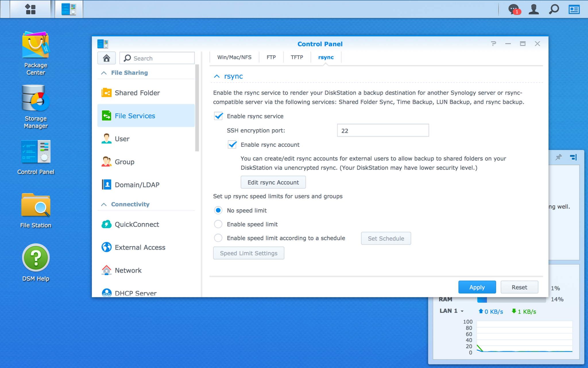Screen dimensions: 588x368
Task: Open the notifications bubble in the top bar
Action: [x=514, y=9]
